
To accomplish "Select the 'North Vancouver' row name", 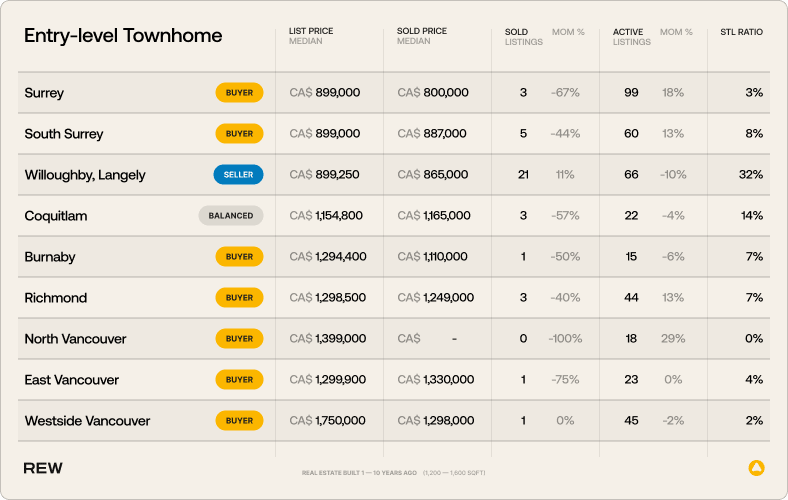I will [x=75, y=339].
